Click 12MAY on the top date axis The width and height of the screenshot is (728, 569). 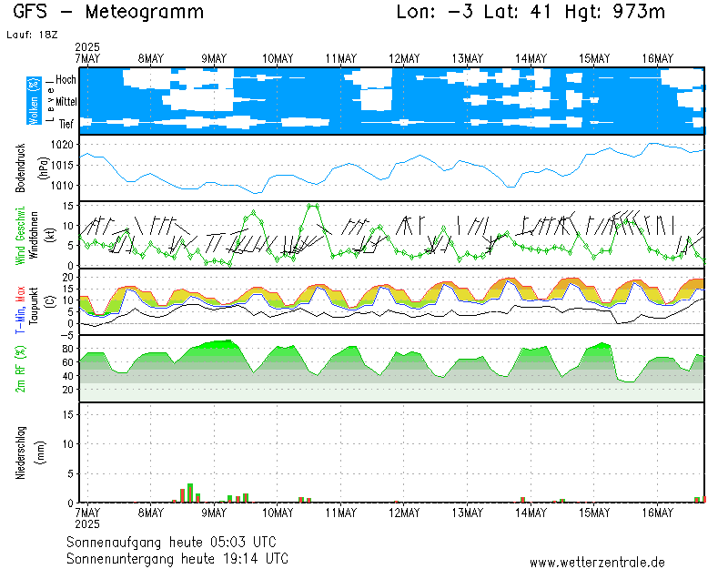pos(404,58)
